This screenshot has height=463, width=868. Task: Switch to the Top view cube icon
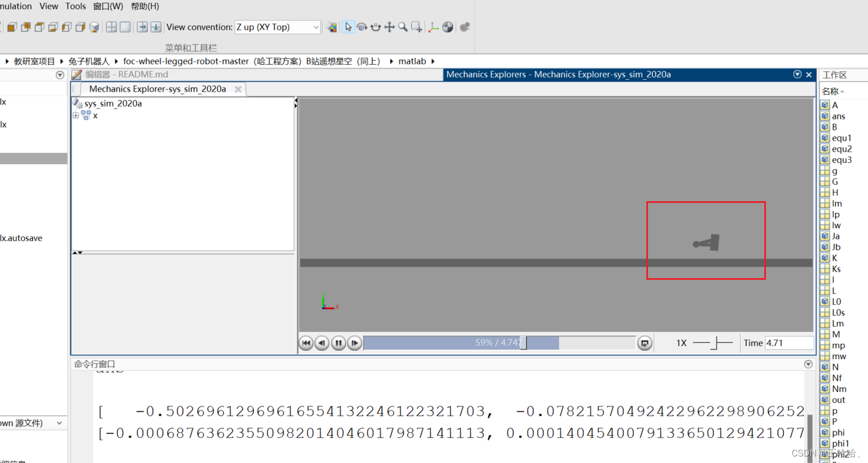[x=39, y=27]
